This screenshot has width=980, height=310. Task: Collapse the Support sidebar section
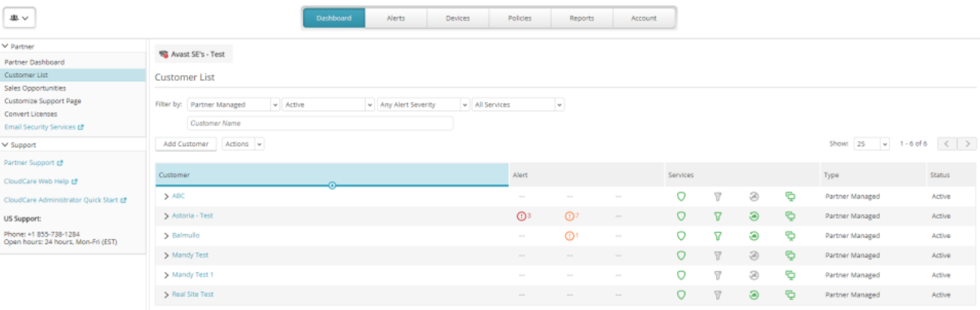[x=5, y=145]
